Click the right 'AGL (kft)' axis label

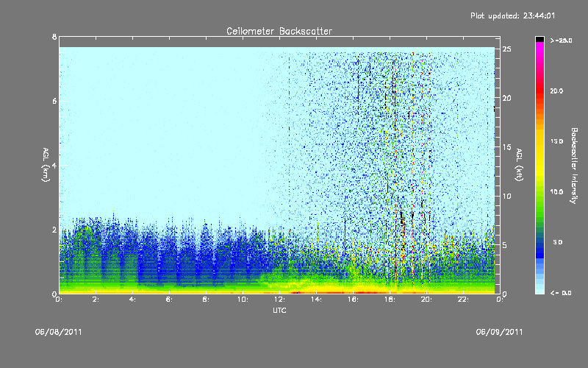519,165
